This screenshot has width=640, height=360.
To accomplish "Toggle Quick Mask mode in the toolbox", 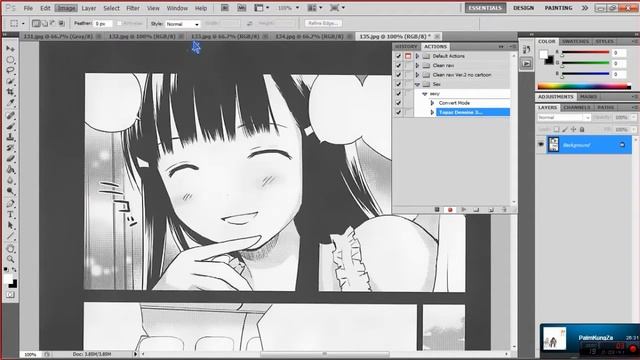I will pyautogui.click(x=10, y=294).
